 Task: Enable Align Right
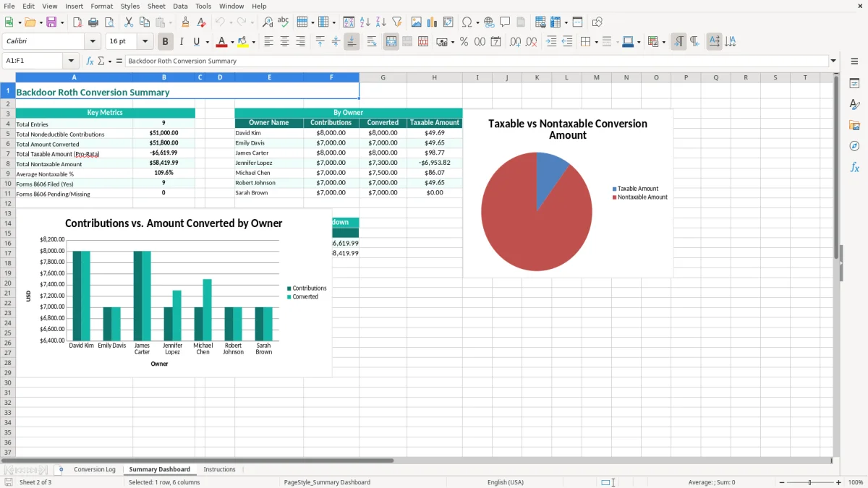point(300,42)
